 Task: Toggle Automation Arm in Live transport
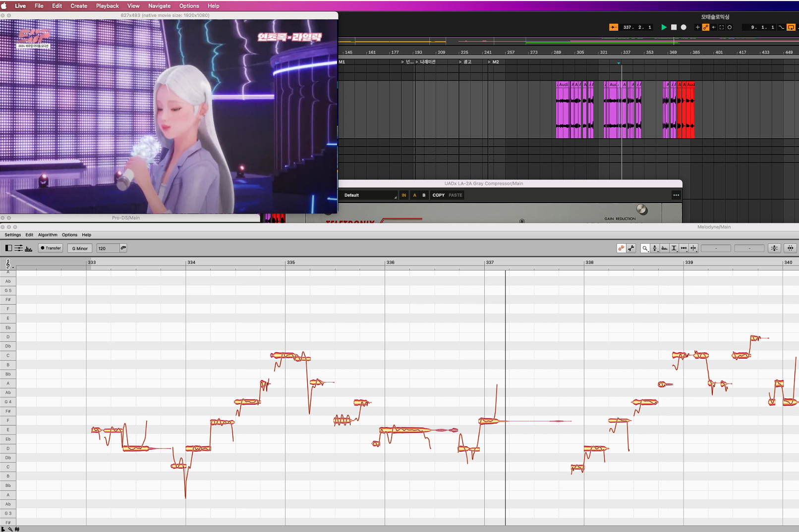point(705,27)
